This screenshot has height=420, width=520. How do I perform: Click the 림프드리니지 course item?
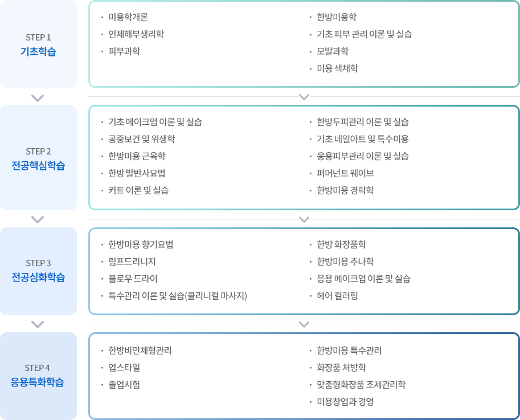point(132,262)
